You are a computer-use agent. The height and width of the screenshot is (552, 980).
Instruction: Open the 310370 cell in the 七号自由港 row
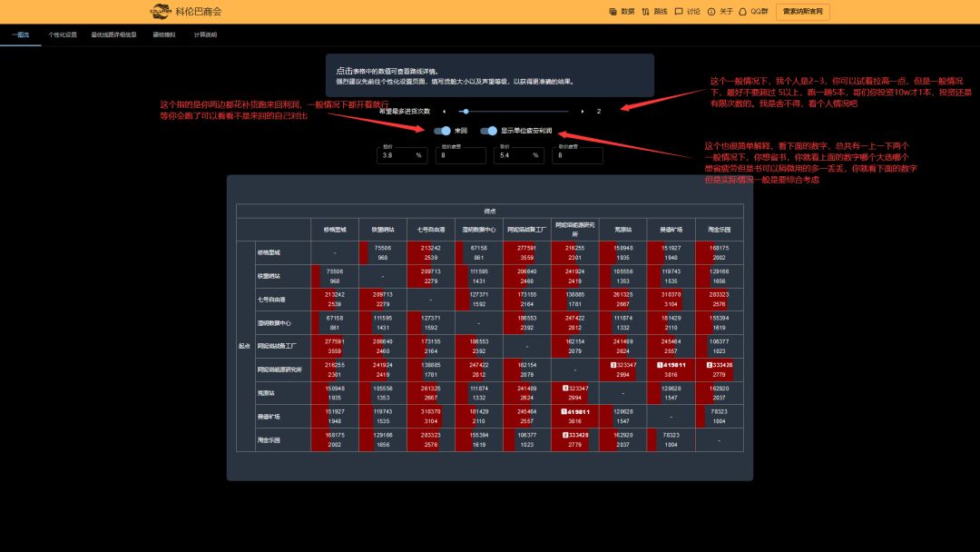671,300
